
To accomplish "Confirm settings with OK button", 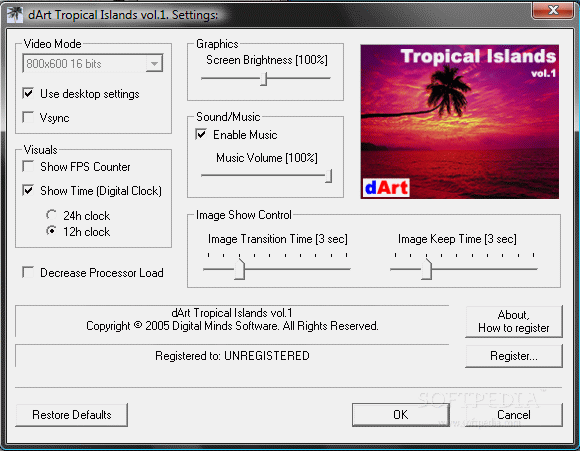I will (401, 414).
